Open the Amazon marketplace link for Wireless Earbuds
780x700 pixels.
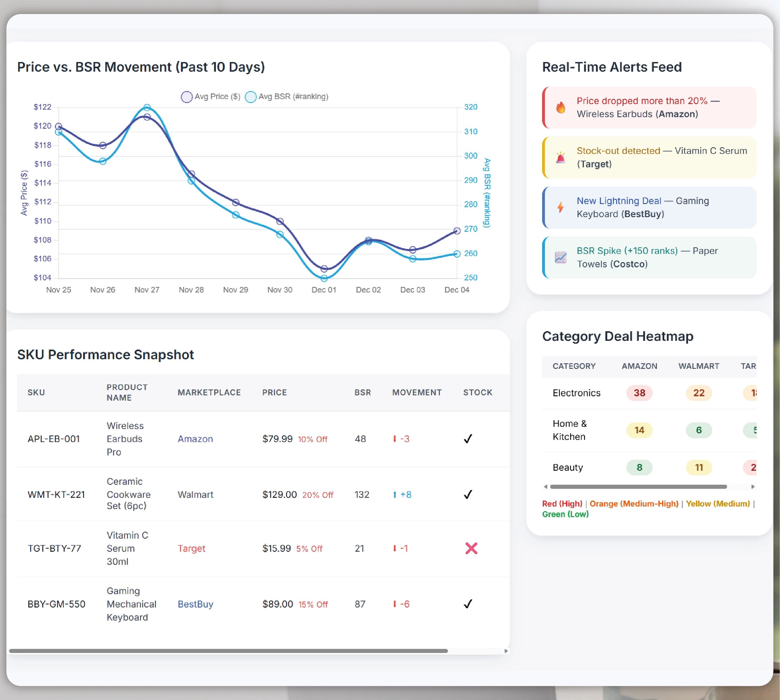pyautogui.click(x=195, y=439)
